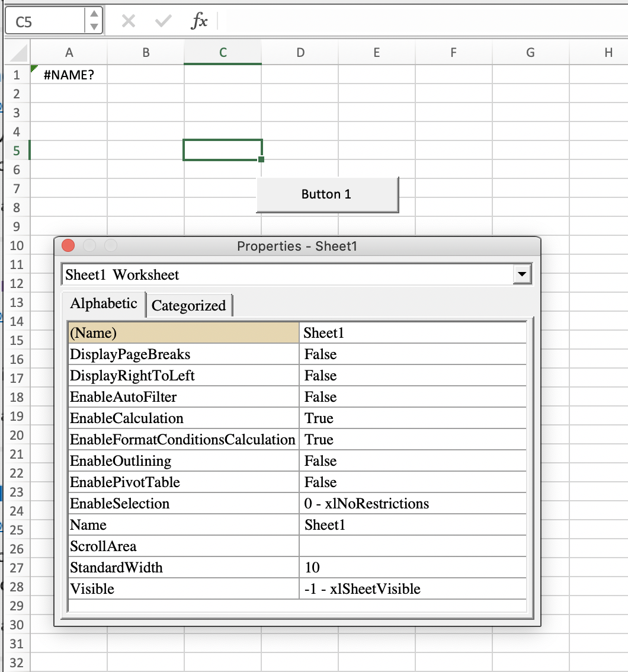This screenshot has height=672, width=628.
Task: Click the -1 - xlSheetVisible value
Action: (x=412, y=588)
